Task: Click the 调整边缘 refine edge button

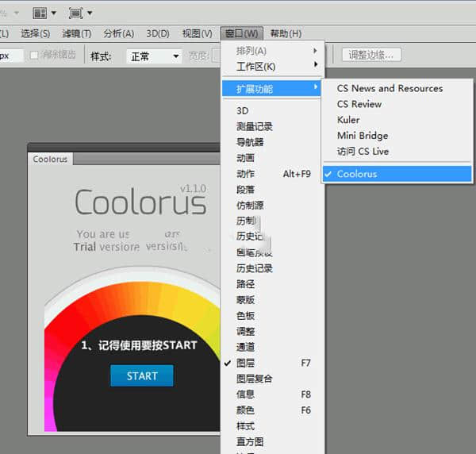Action: pos(372,55)
